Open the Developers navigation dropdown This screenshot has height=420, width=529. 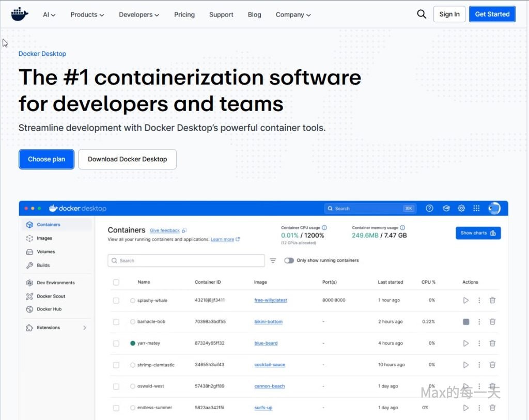point(138,14)
